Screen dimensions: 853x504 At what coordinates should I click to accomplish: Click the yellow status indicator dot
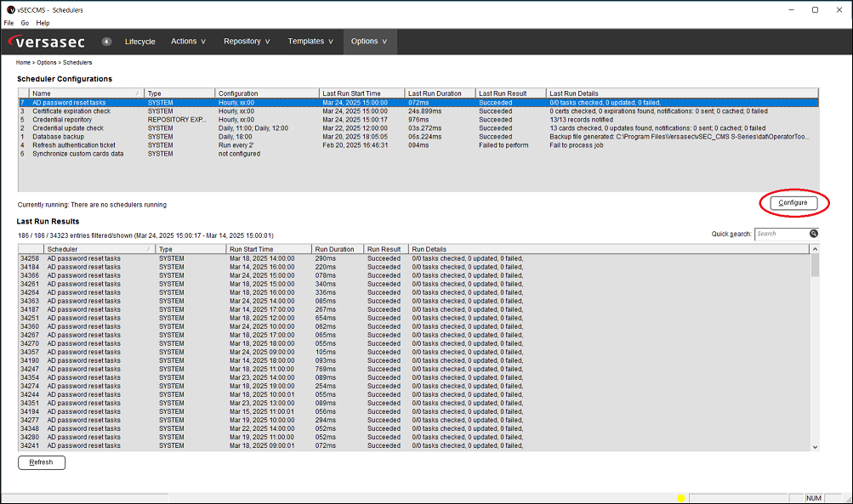point(680,498)
